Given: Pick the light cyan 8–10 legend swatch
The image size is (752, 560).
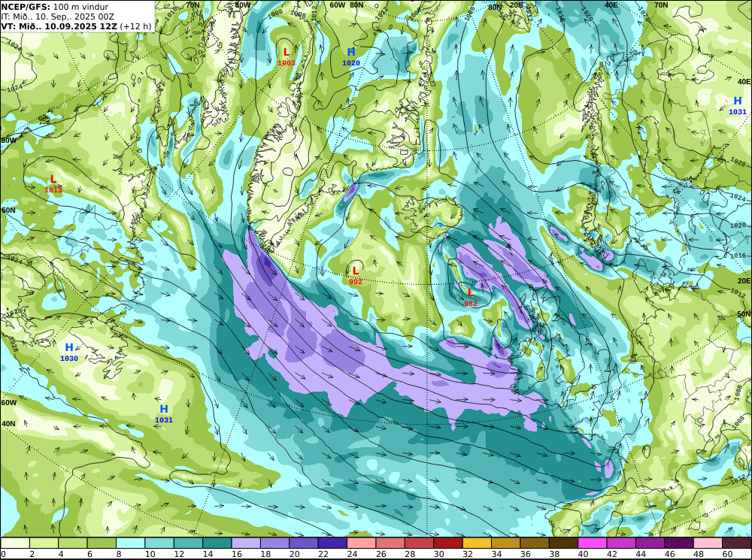Looking at the screenshot, I should click(x=130, y=543).
